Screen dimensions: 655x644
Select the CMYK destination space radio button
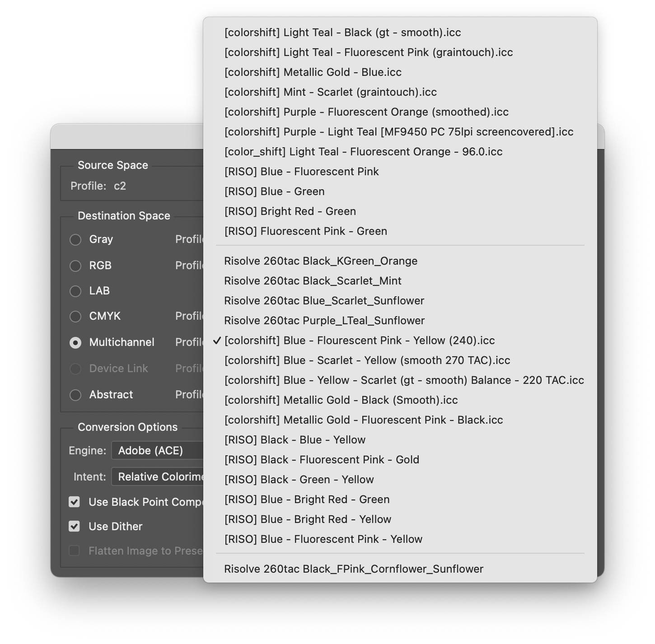pyautogui.click(x=75, y=316)
